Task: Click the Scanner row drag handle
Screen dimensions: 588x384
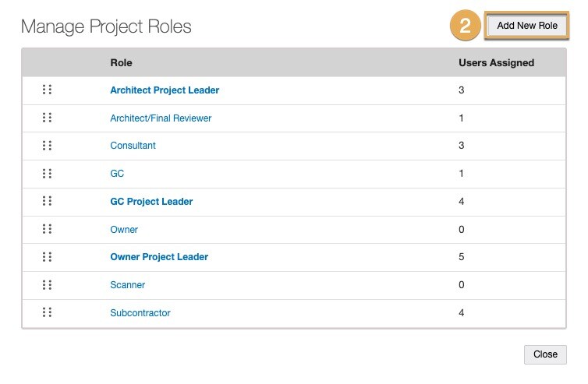Action: (x=47, y=284)
